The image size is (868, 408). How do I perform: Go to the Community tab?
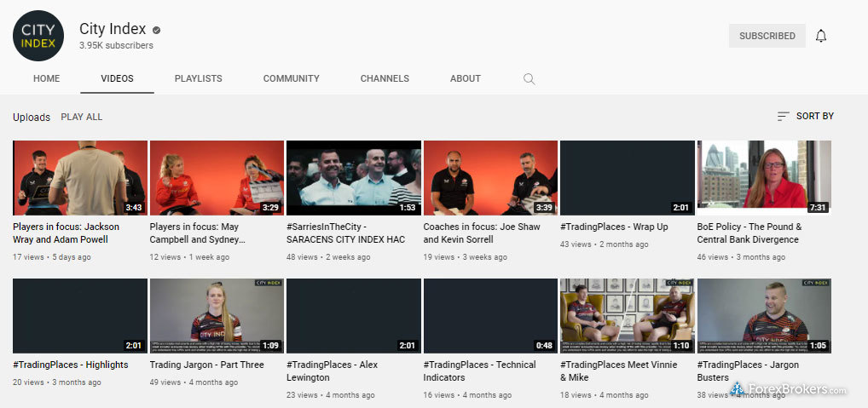pyautogui.click(x=291, y=78)
